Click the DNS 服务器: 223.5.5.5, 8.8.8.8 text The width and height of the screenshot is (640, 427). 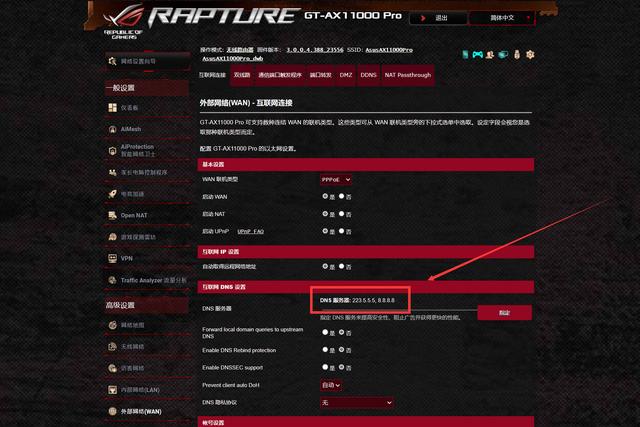357,300
